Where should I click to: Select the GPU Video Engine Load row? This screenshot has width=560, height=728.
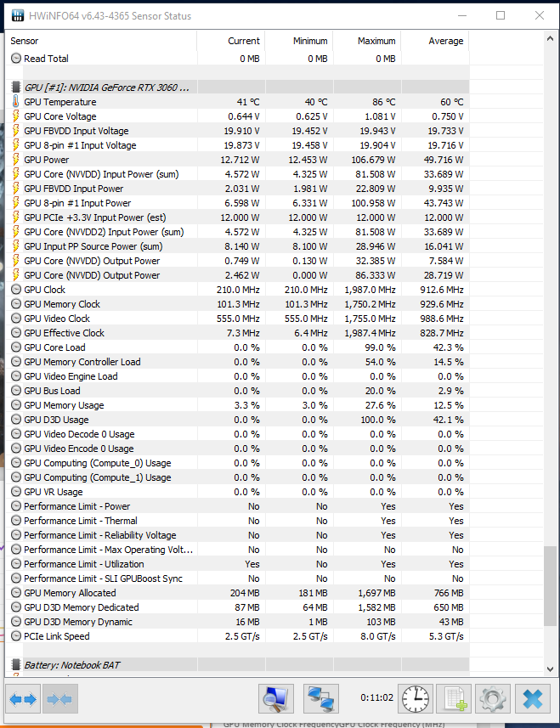coord(237,376)
